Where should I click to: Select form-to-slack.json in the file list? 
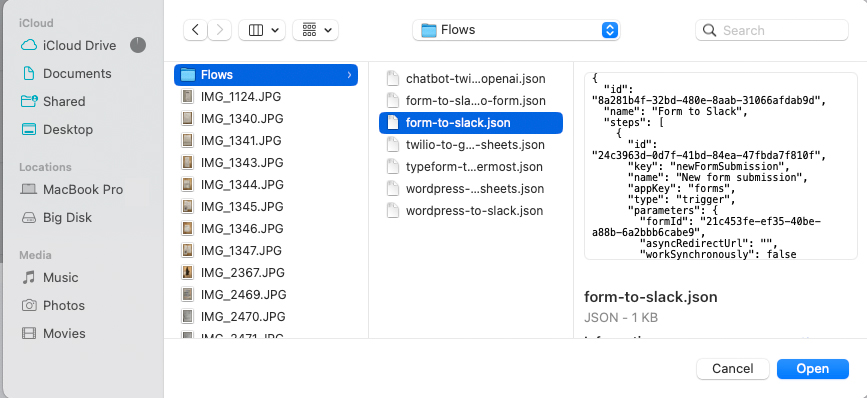coord(471,123)
